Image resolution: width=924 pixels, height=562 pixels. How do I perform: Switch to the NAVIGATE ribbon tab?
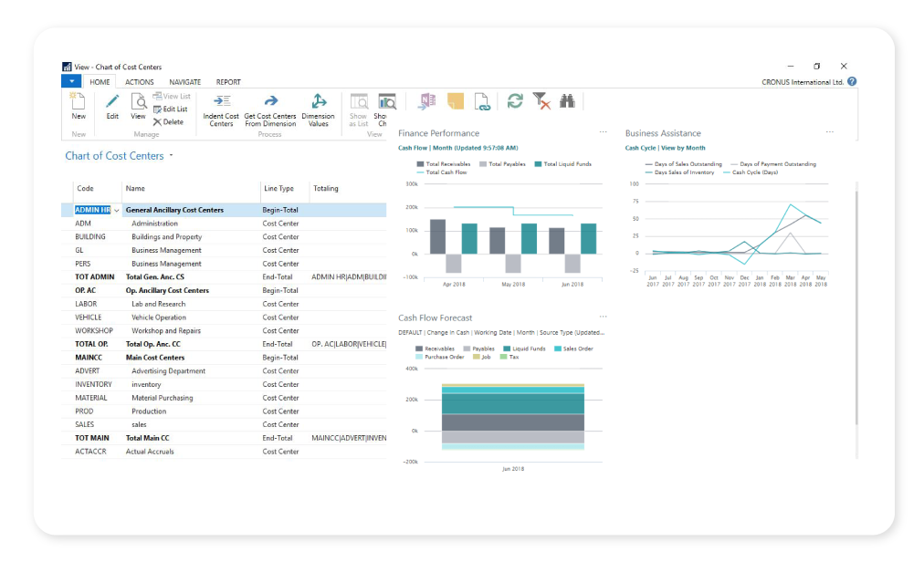185,82
